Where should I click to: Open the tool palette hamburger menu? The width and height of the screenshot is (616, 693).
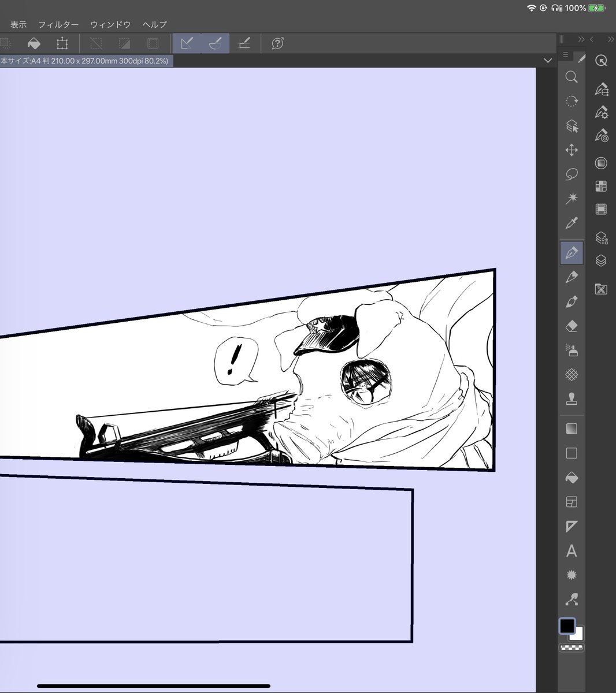(x=566, y=55)
